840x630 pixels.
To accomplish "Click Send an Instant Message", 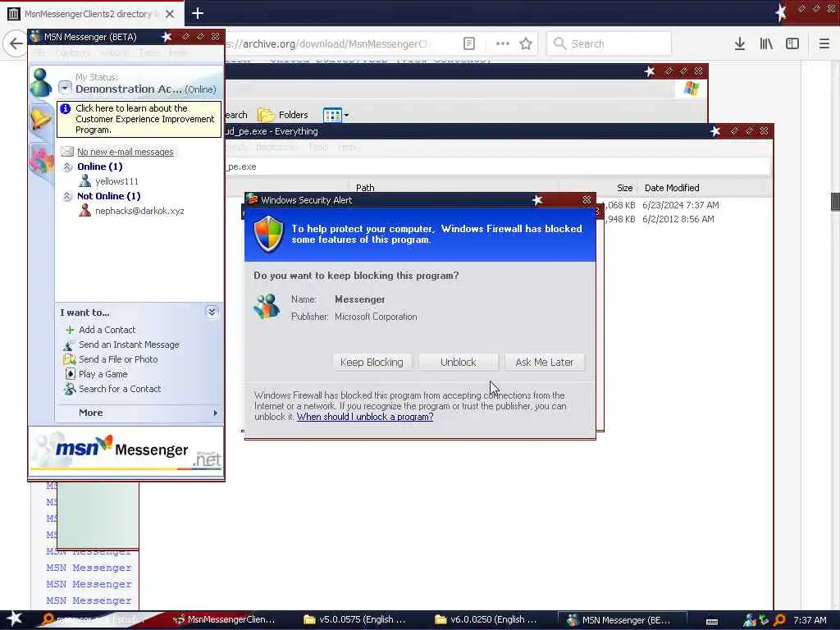I will [129, 345].
